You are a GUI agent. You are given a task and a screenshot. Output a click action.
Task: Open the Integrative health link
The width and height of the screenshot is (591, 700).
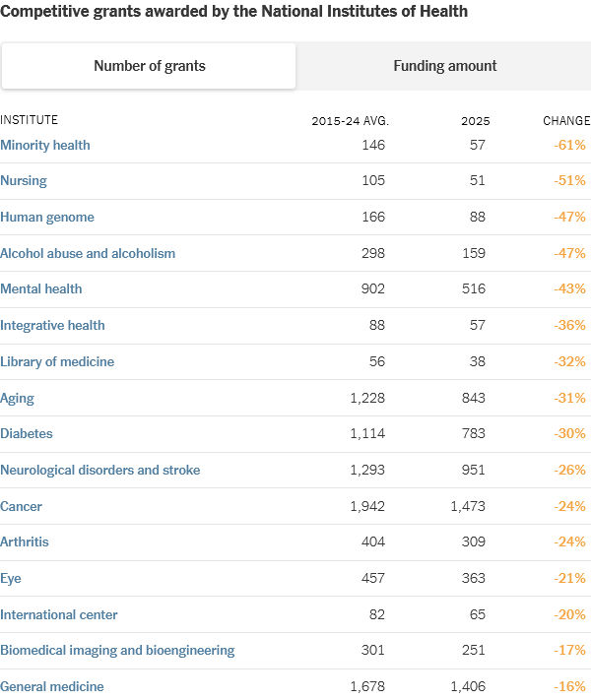[52, 325]
